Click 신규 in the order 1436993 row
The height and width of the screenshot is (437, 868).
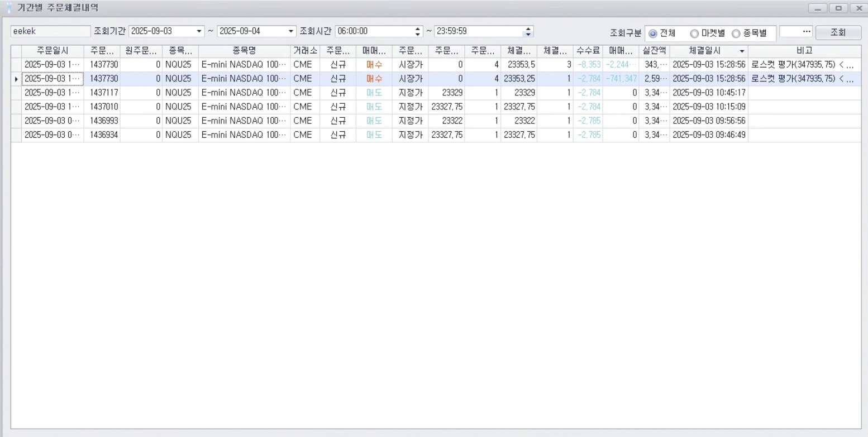[x=338, y=121]
